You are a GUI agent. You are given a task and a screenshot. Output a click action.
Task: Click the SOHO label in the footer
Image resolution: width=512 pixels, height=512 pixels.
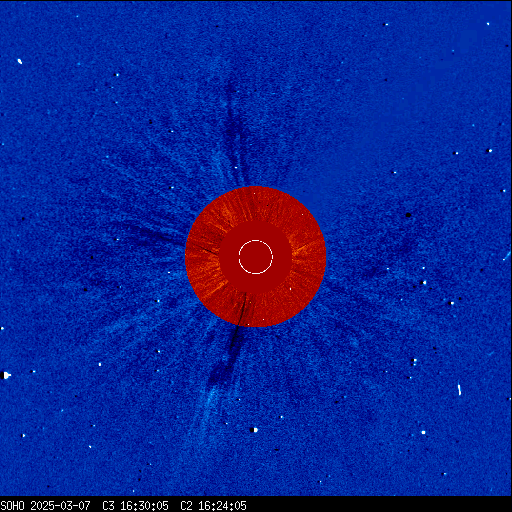click(13, 506)
